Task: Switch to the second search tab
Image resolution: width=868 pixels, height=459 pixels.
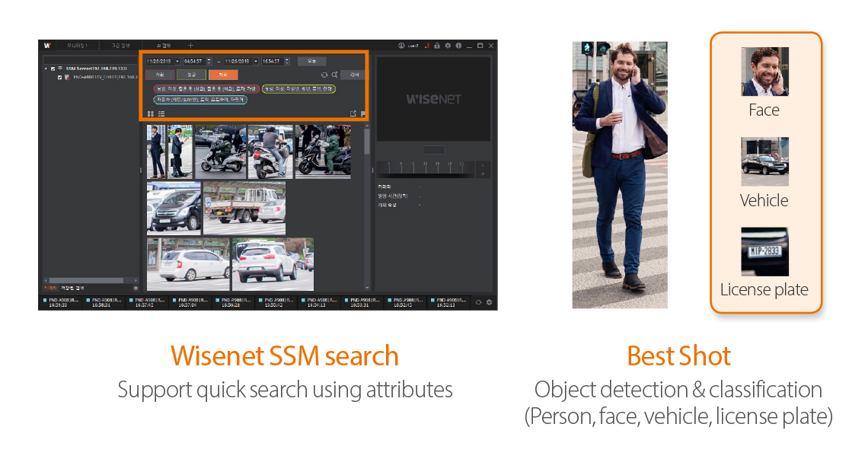Action: pos(120,46)
